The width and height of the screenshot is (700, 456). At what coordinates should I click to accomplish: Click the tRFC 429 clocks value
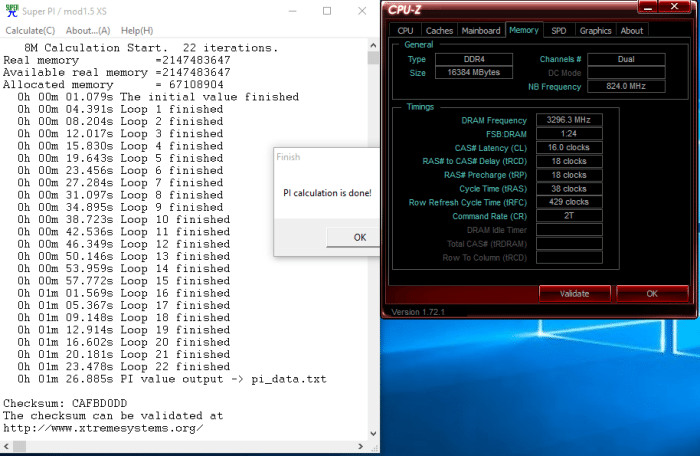569,202
